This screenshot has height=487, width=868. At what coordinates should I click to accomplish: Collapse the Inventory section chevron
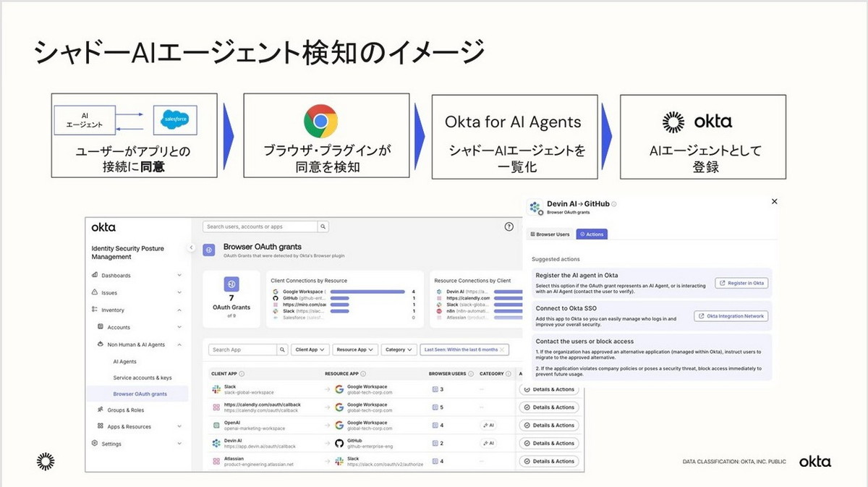tap(179, 310)
